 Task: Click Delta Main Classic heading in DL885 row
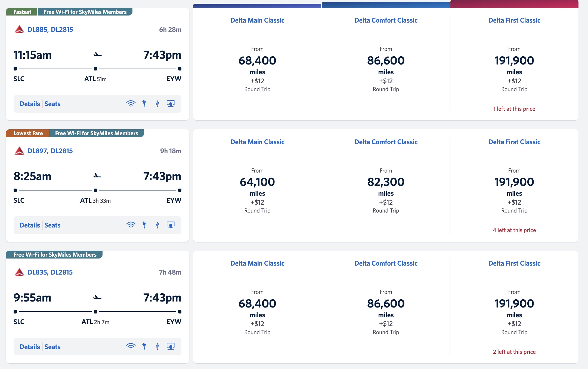257,20
